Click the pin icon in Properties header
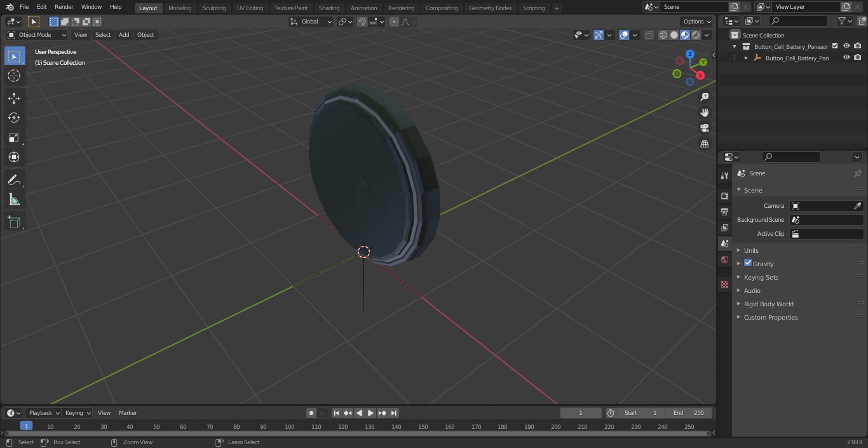Screen dimensions: 868x448 pyautogui.click(x=857, y=173)
